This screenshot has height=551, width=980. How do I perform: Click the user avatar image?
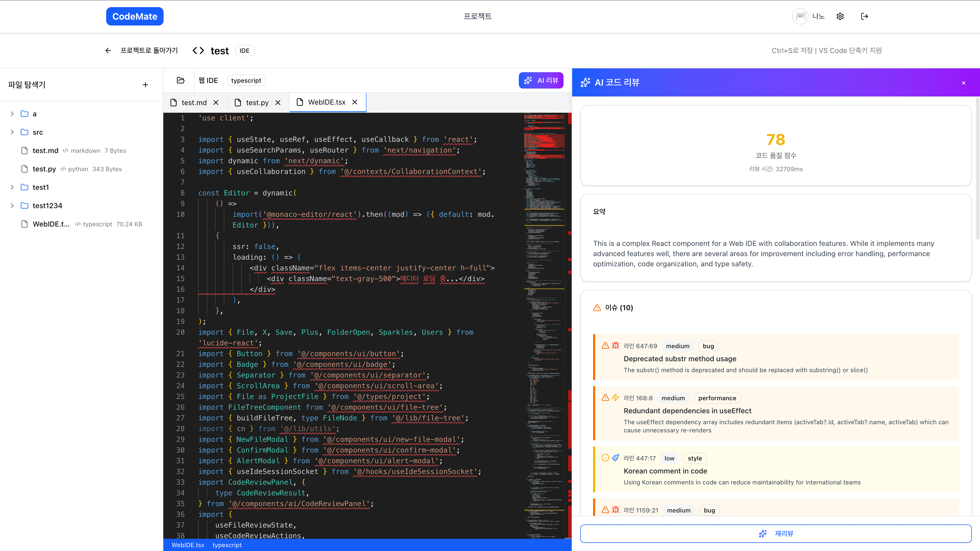[x=800, y=16]
